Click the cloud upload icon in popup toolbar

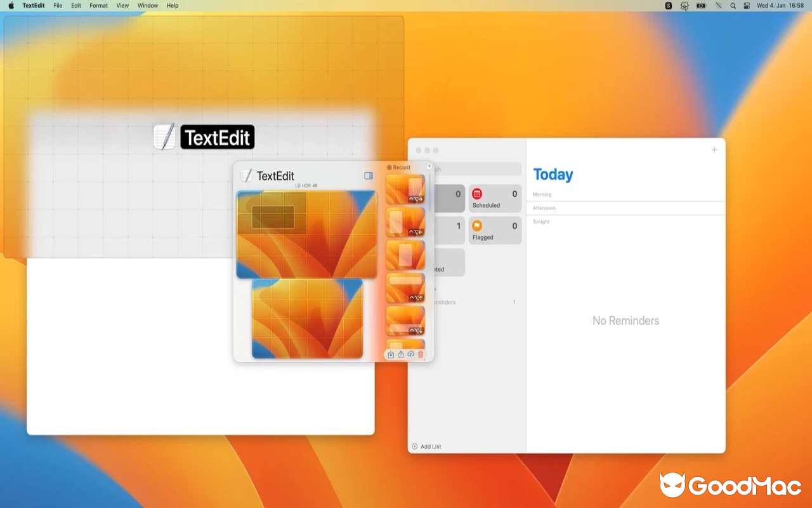[410, 354]
